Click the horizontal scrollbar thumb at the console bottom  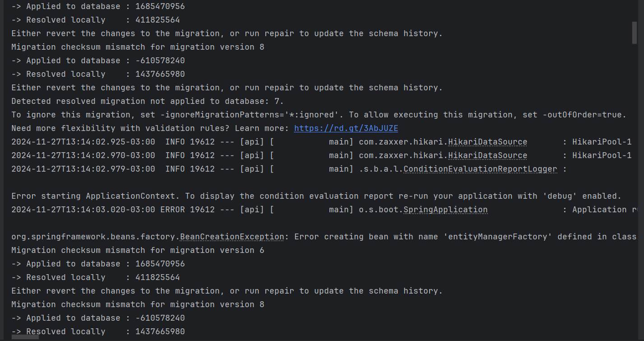(25, 337)
